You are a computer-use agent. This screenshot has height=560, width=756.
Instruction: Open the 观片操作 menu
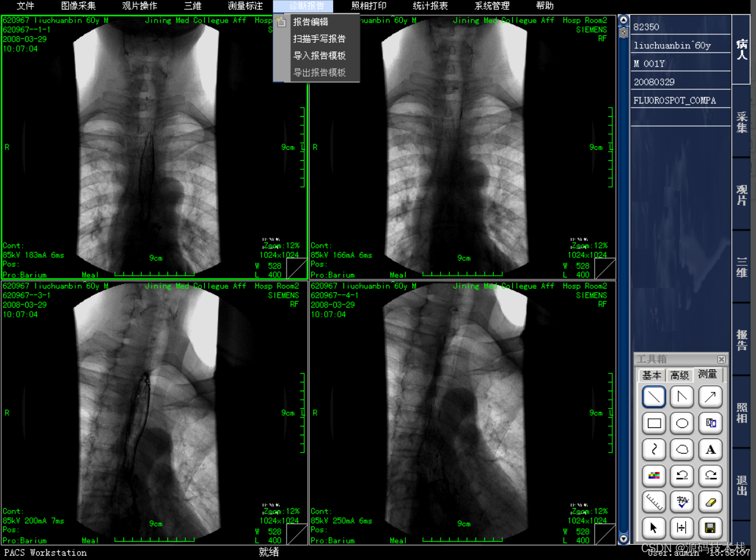pos(139,6)
